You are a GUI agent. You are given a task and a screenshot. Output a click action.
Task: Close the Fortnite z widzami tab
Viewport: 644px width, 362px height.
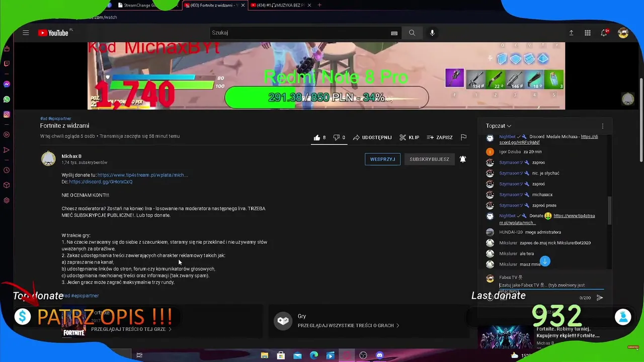(x=244, y=5)
